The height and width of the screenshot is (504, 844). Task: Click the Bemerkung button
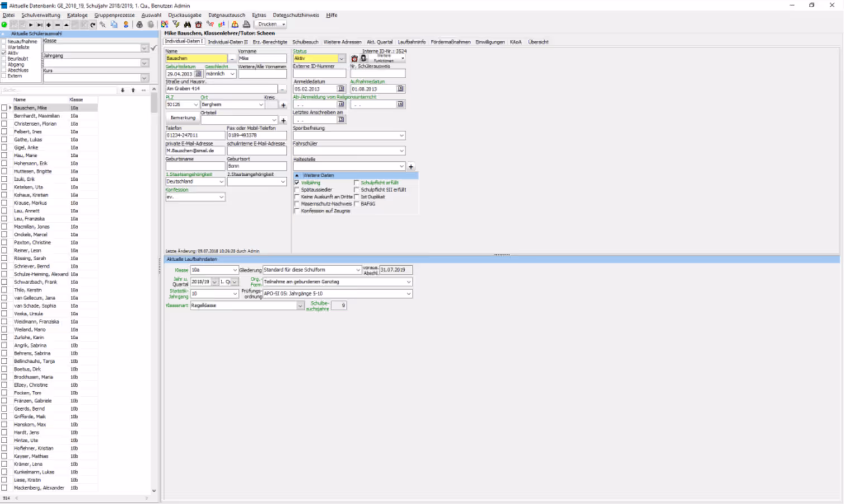pos(183,118)
